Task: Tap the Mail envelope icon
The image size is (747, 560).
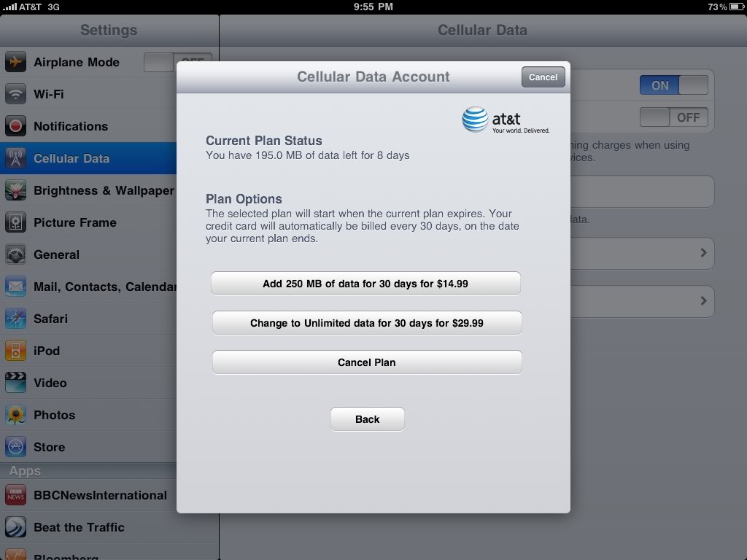Action: [15, 287]
